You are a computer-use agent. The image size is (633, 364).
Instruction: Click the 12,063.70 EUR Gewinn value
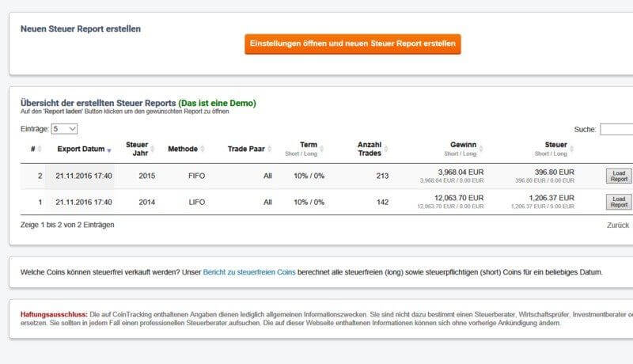click(x=459, y=198)
